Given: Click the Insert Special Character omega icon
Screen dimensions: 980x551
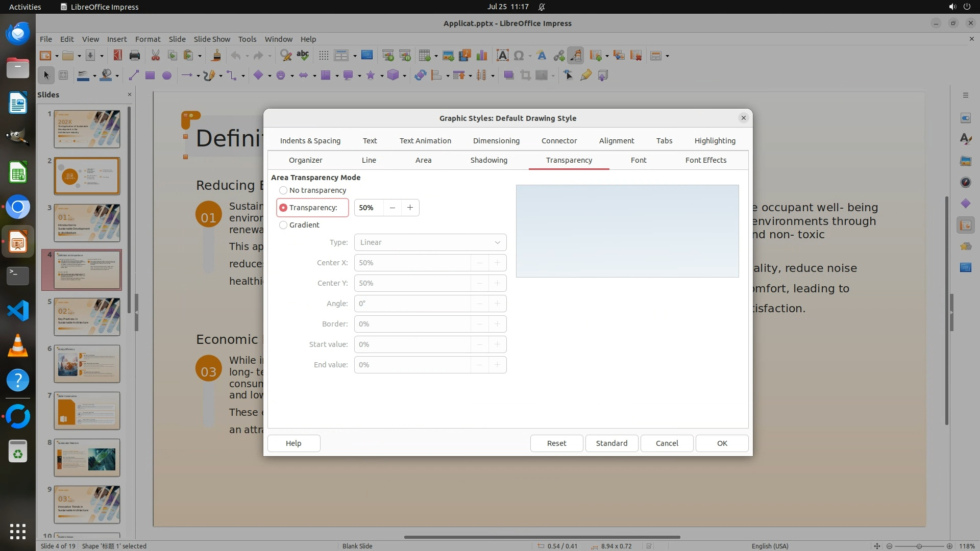Looking at the screenshot, I should pos(519,56).
